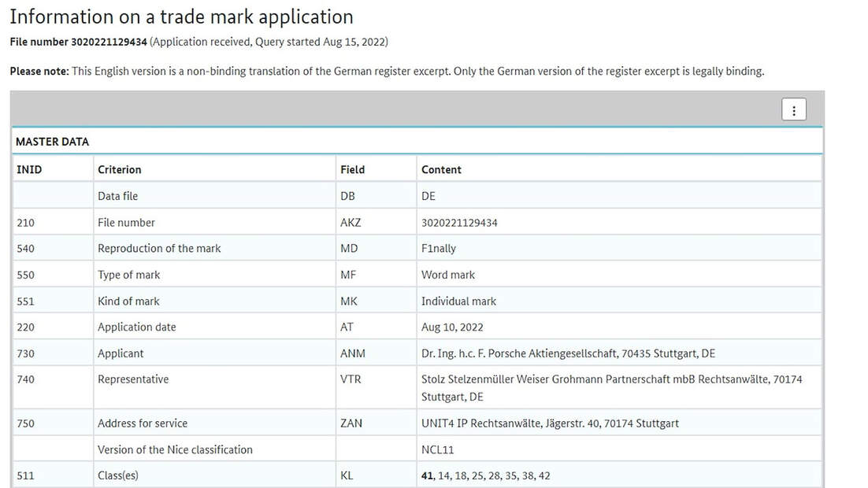
Task: Open the three-dot options menu
Action: [793, 109]
